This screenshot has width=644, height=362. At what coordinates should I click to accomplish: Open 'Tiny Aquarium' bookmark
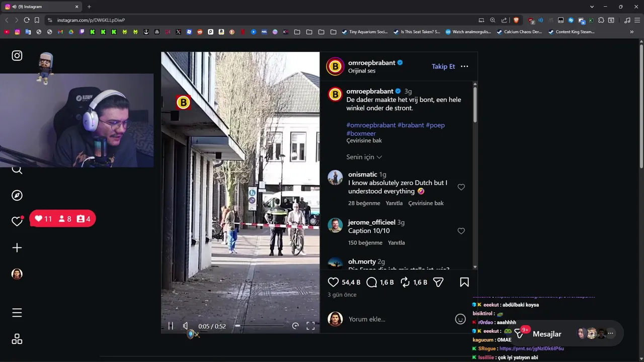365,32
